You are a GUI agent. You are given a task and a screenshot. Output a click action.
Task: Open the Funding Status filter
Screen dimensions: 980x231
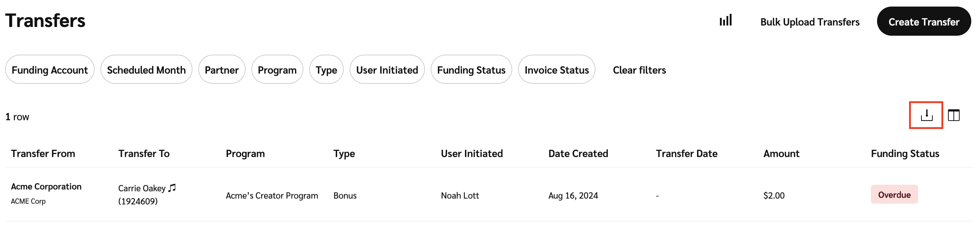[471, 70]
